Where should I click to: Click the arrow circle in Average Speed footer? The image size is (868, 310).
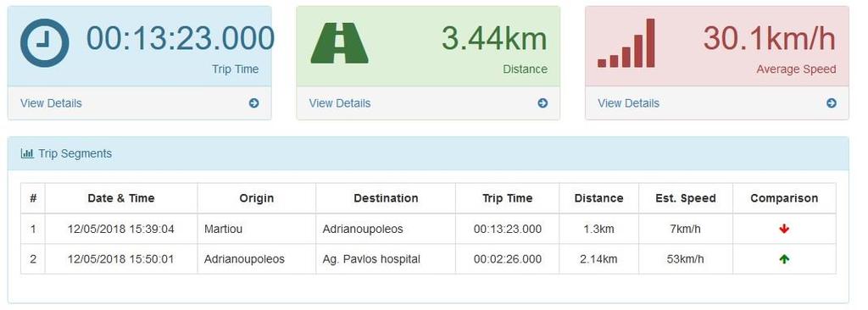click(832, 103)
